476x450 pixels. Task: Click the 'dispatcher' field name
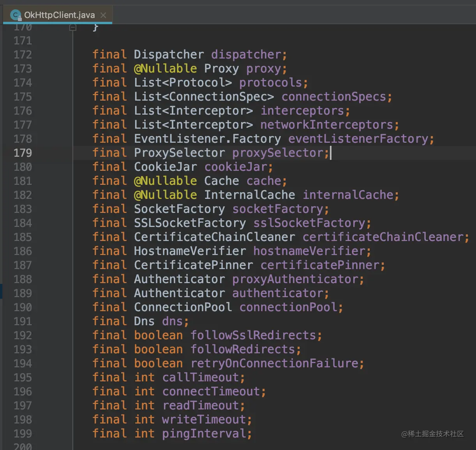(x=246, y=55)
